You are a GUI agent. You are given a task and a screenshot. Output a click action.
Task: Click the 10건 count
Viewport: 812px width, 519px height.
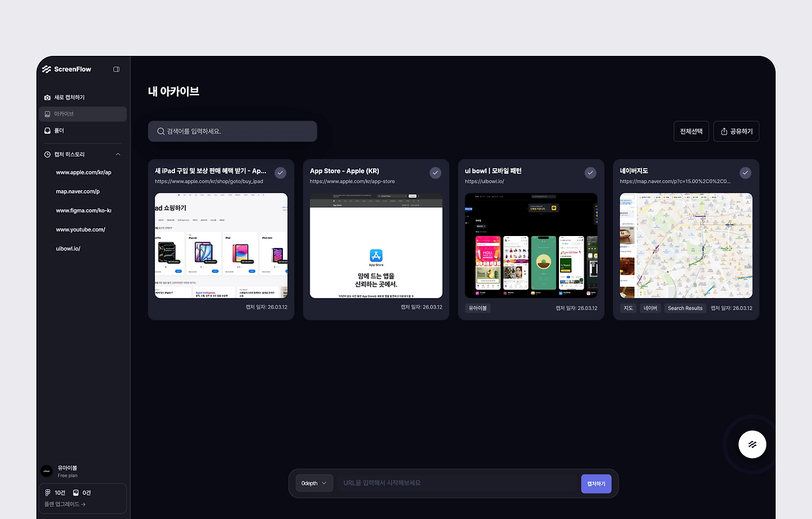(60, 492)
